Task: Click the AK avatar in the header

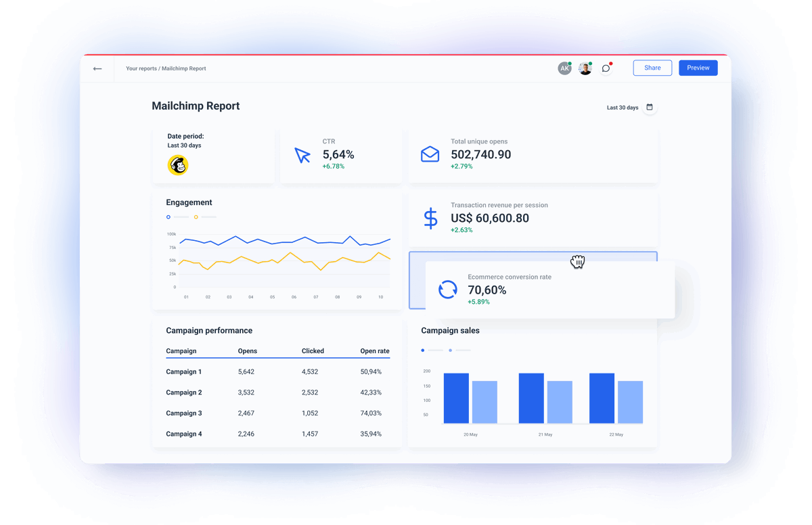Action: point(565,68)
